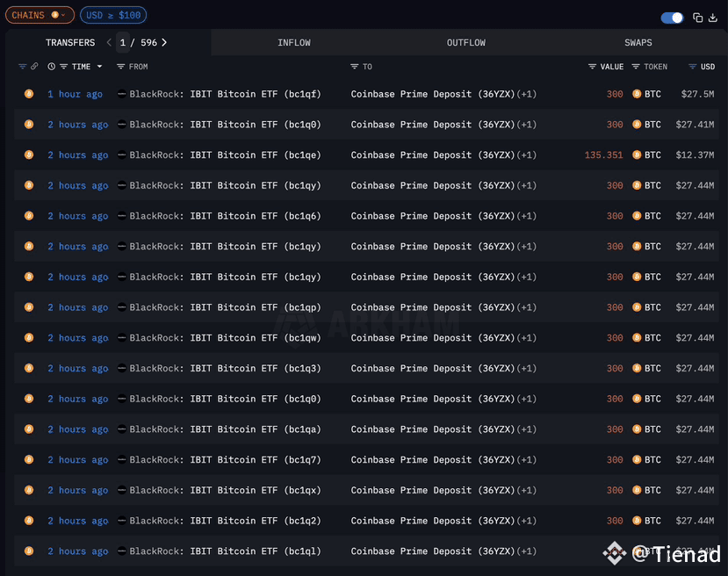Switch to the OUTFLOW tab

[465, 43]
